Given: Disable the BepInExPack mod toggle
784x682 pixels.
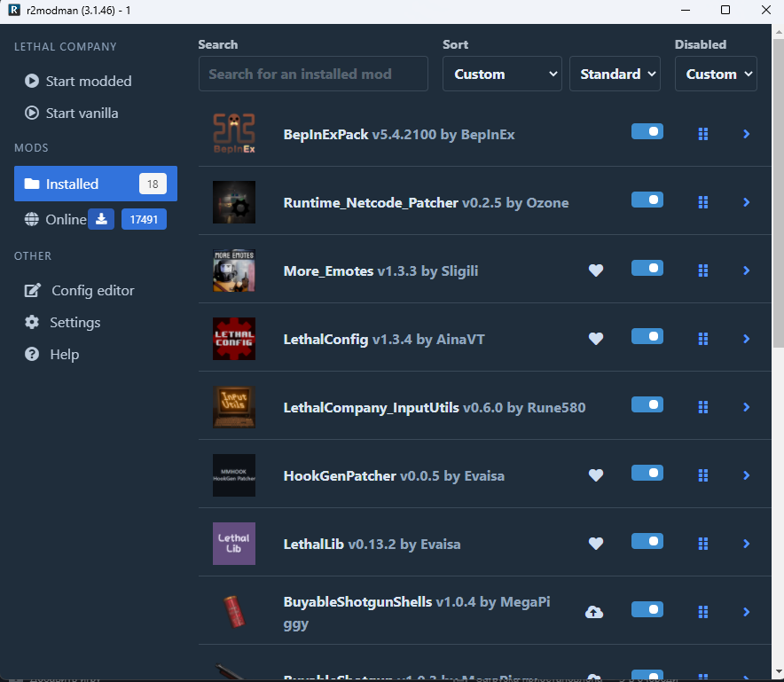Looking at the screenshot, I should pyautogui.click(x=647, y=131).
